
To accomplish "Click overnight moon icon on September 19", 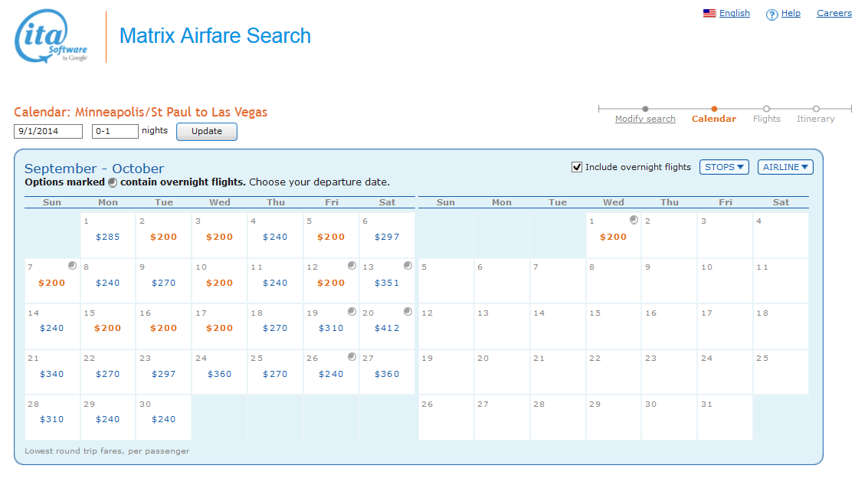I will pyautogui.click(x=352, y=312).
